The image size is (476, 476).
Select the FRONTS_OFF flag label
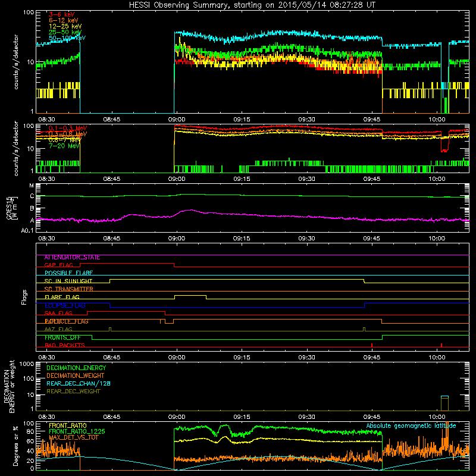(x=62, y=337)
